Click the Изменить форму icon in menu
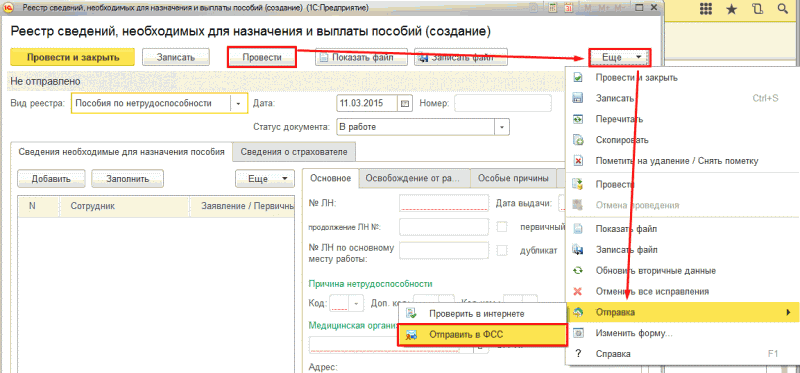 point(578,333)
